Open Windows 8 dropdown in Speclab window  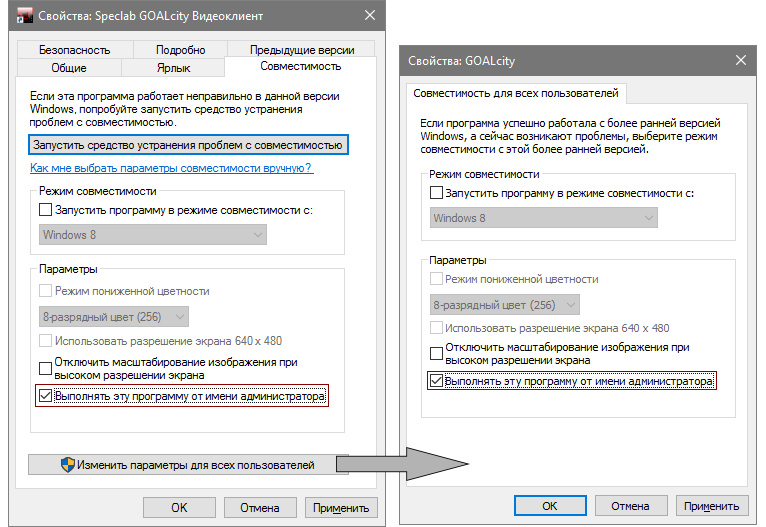[152, 235]
